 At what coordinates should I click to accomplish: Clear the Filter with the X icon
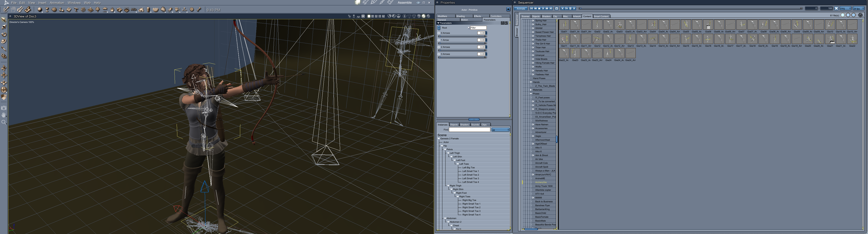pyautogui.click(x=469, y=28)
